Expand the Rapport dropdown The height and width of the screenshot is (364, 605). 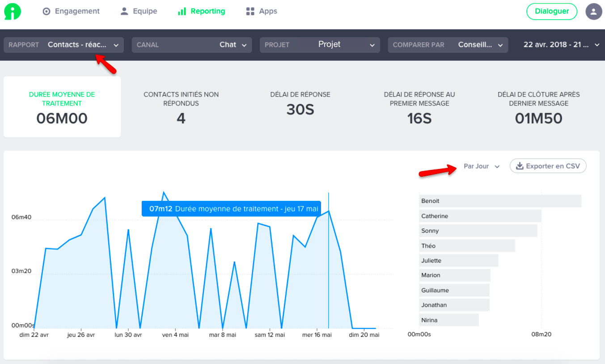click(x=64, y=45)
